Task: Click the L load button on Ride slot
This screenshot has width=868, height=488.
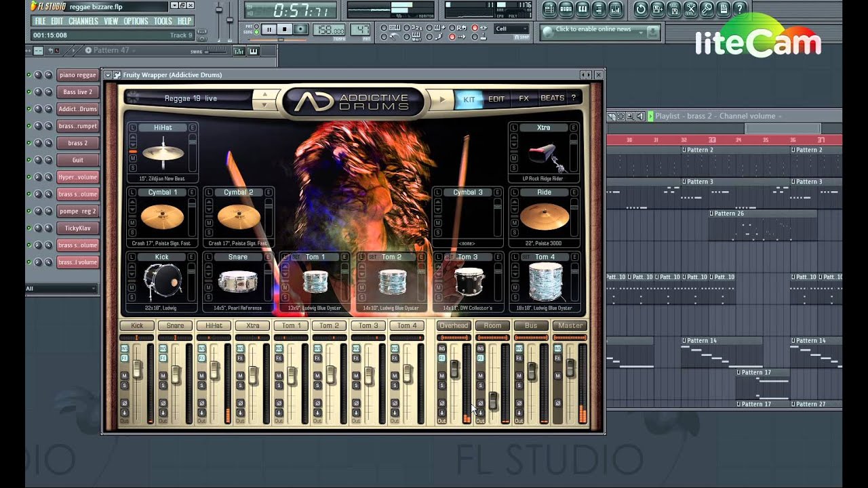Action: click(x=514, y=192)
